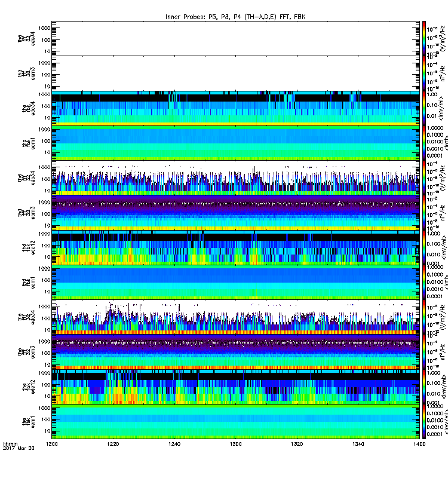
Task: Click the color bar beside thd fbk edc12 panel
Action: point(424,247)
